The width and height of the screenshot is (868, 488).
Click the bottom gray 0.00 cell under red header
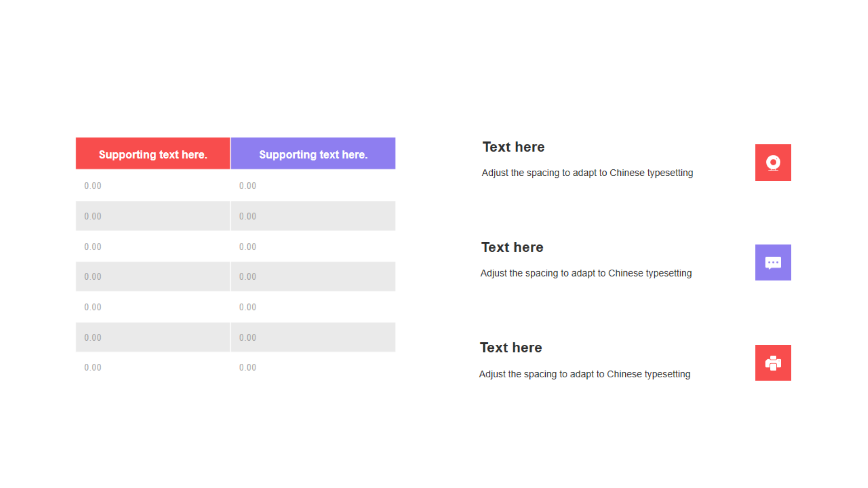[x=153, y=337]
